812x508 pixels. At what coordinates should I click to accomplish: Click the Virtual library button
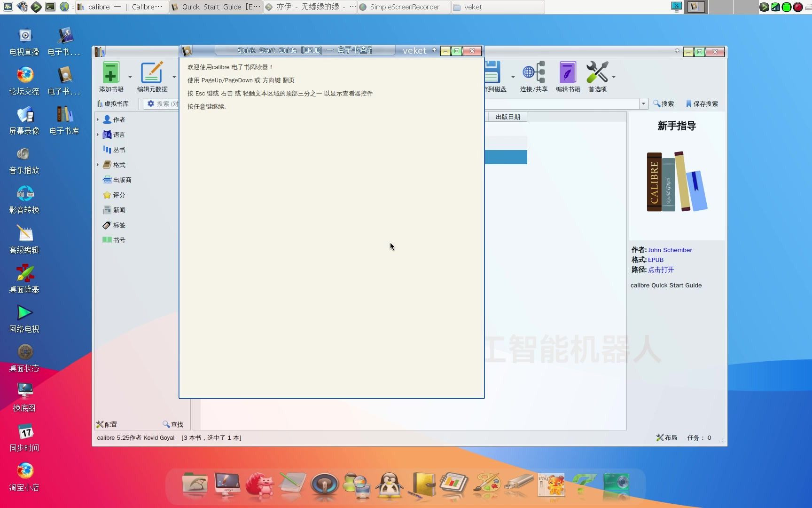pos(113,103)
